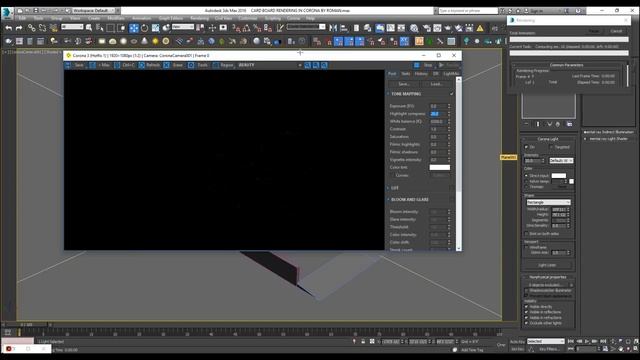Click the Stop button in Corona frame buffer
The width and height of the screenshot is (640, 360).
424,65
